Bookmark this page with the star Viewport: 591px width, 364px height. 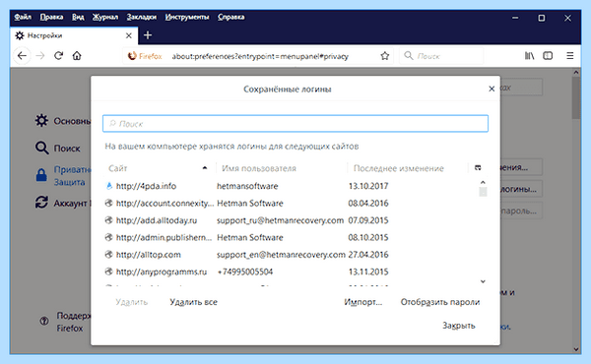[384, 56]
